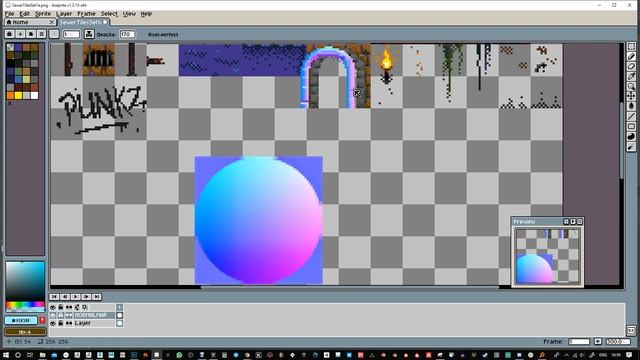Open the palette options menu icon

tap(41, 34)
